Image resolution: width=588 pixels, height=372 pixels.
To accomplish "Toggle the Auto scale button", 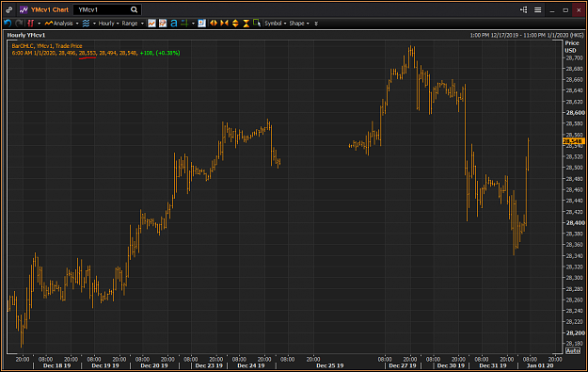I will coord(573,350).
